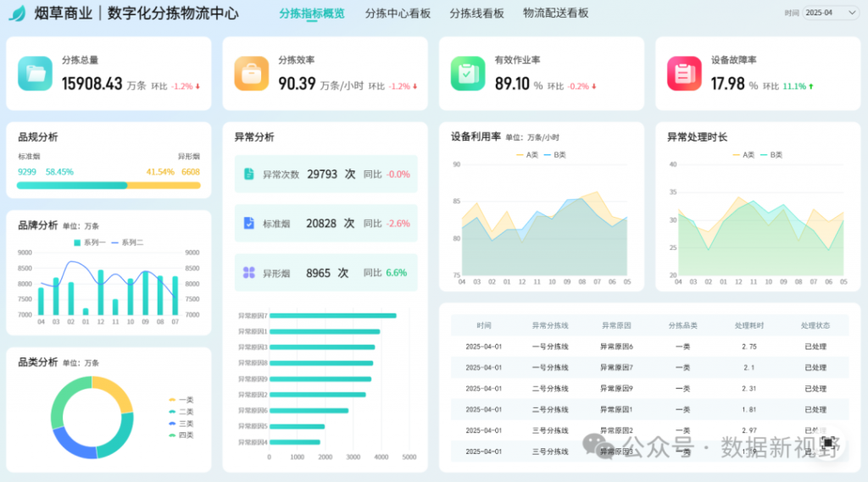The width and height of the screenshot is (868, 482).
Task: Toggle 四类 legend in 品类分析 donut
Action: pyautogui.click(x=181, y=435)
